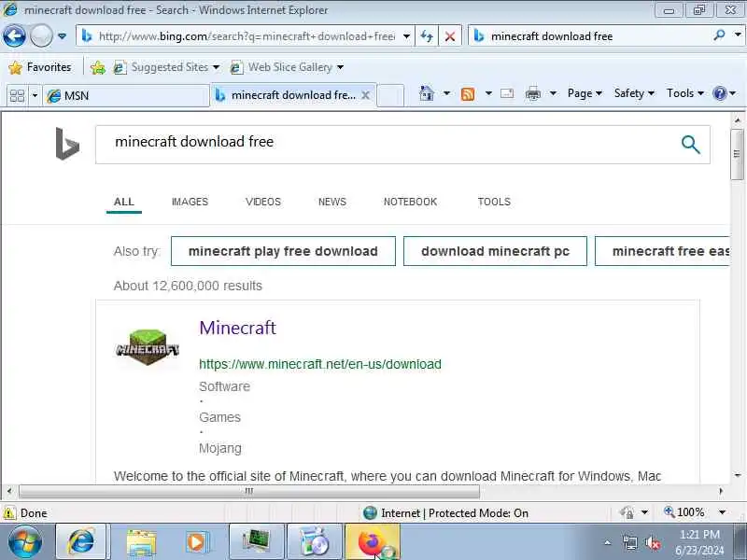Open the zoom level dropdown arrow
747x560 pixels.
click(722, 512)
